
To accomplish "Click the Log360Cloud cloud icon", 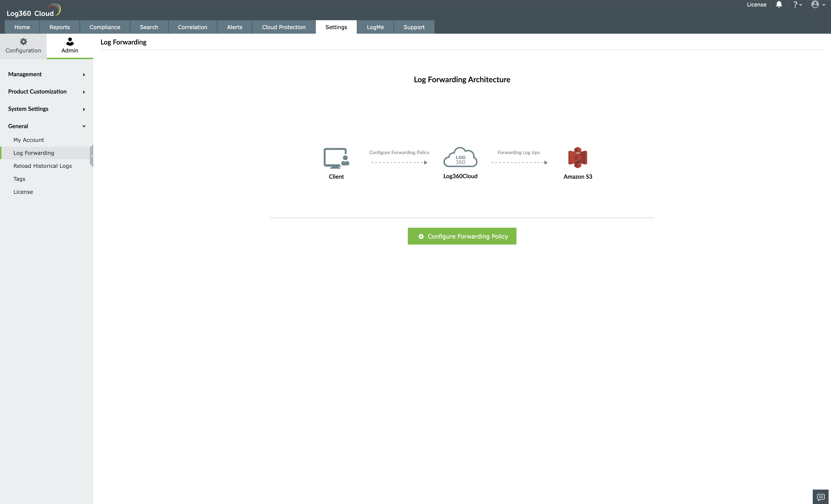I will 460,157.
